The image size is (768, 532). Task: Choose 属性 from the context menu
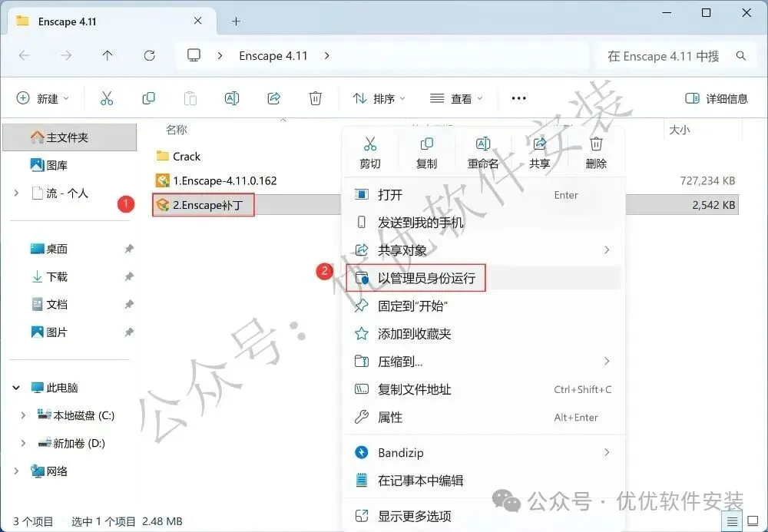[484, 418]
